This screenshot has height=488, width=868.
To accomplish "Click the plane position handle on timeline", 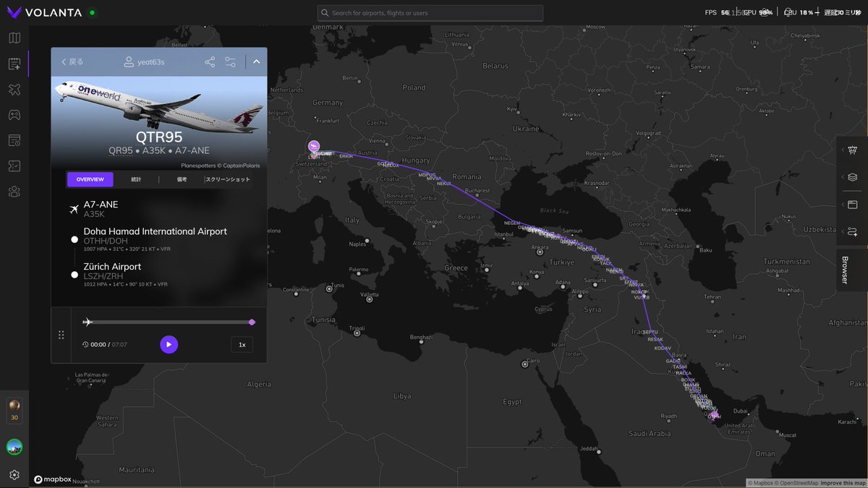I will [x=88, y=322].
